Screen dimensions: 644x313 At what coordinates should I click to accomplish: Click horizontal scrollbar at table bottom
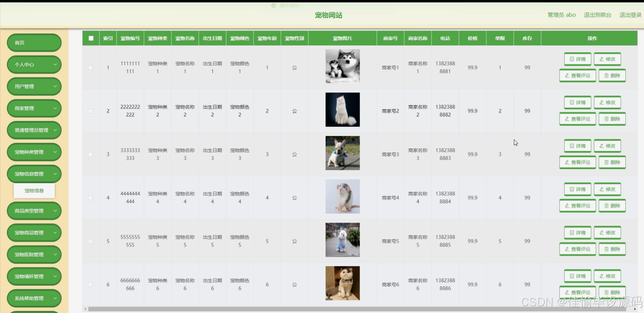357,309
